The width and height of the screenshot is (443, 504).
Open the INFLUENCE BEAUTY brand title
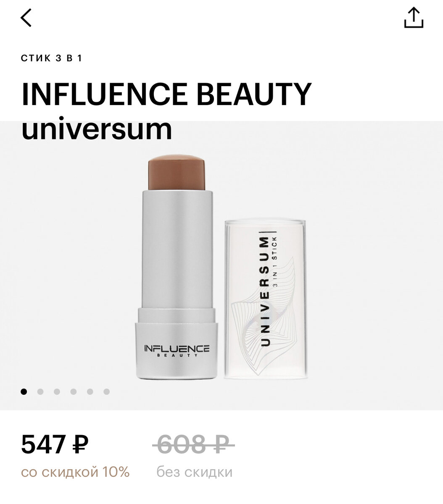tap(166, 93)
